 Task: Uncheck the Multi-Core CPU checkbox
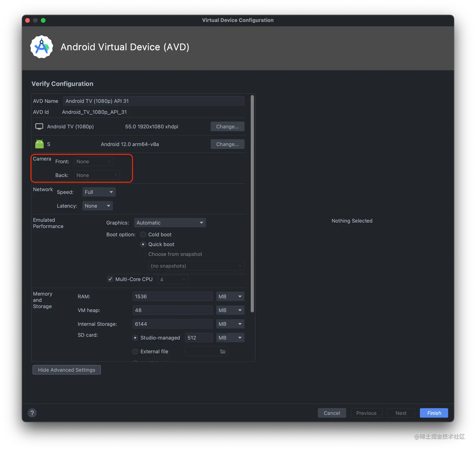tap(110, 279)
